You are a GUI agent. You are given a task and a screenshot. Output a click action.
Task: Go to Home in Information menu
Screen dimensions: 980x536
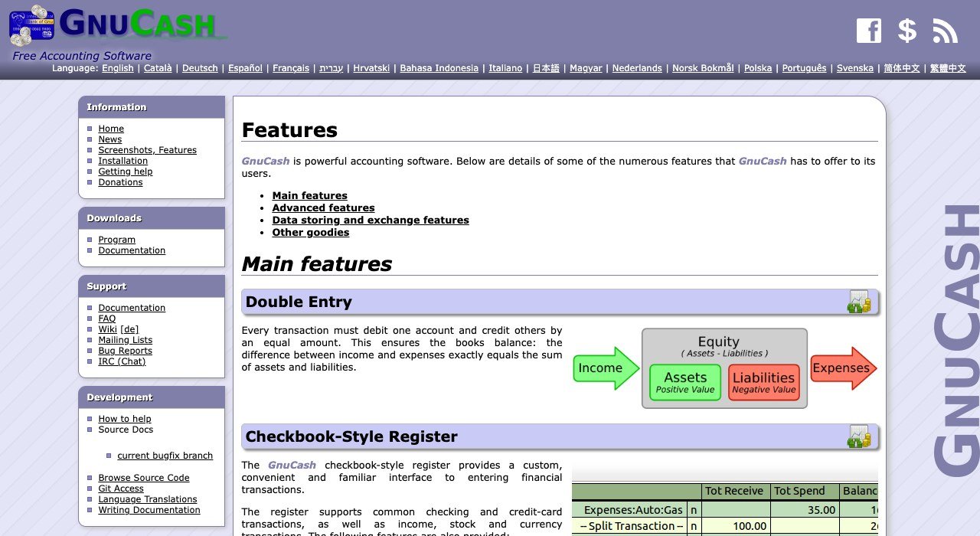[111, 129]
